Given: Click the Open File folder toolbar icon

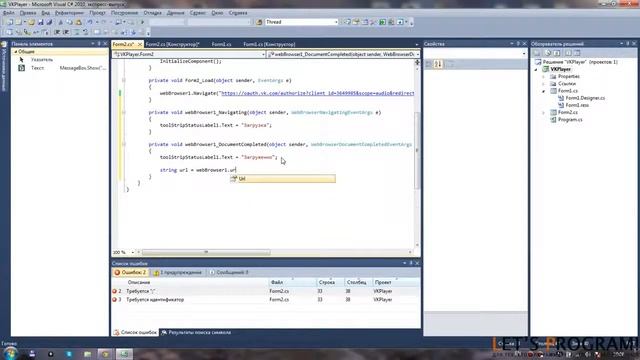Looking at the screenshot, I should [x=31, y=22].
